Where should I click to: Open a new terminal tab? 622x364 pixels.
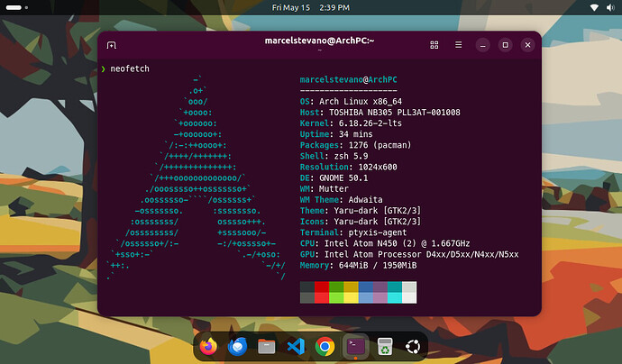click(x=112, y=45)
